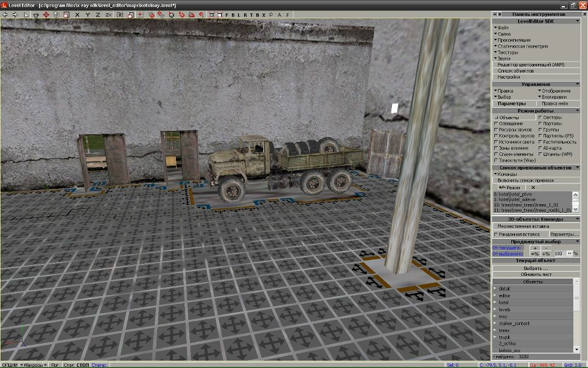588x368 pixels.
Task: Open the Макросы menu in status bar
Action: click(x=33, y=365)
